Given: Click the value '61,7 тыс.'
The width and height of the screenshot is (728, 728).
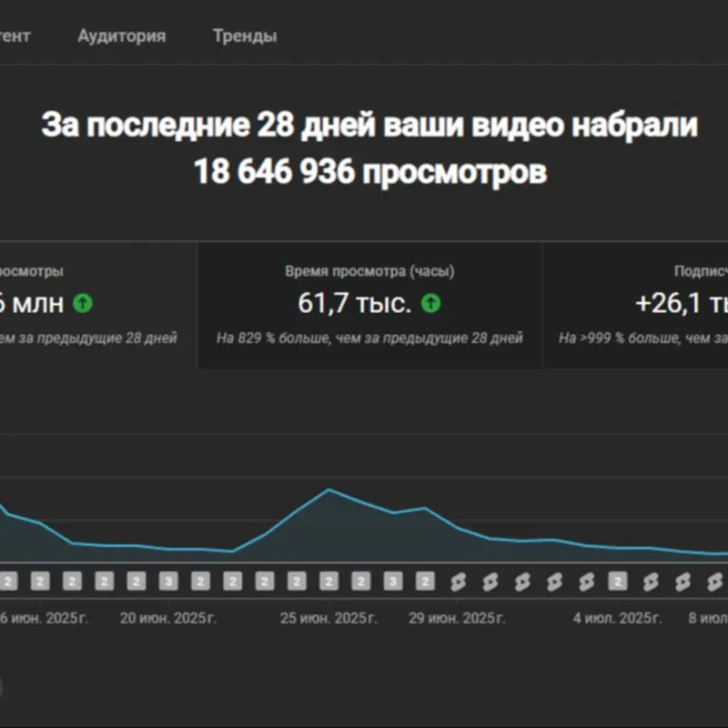Looking at the screenshot, I should click(x=355, y=303).
